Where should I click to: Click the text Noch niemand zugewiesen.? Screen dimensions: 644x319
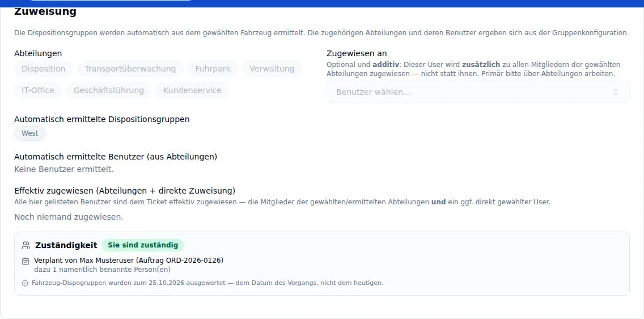(x=69, y=217)
